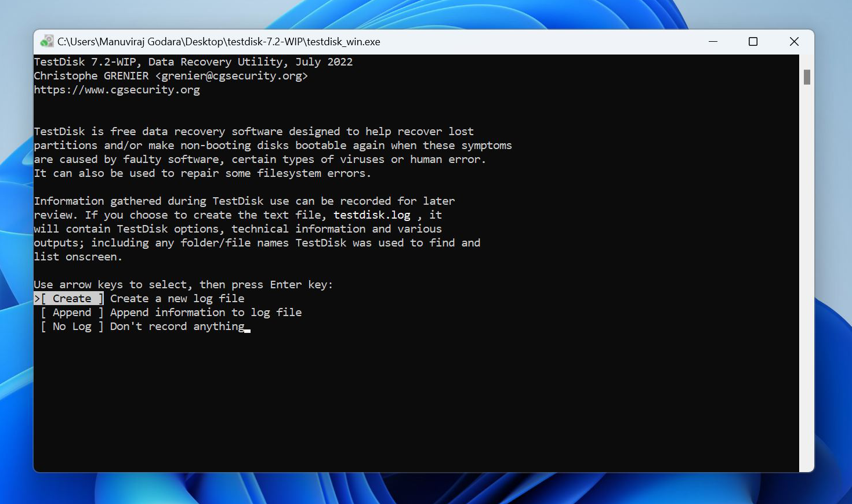The width and height of the screenshot is (852, 504).
Task: Click the 'Don't record anything' description
Action: [177, 327]
